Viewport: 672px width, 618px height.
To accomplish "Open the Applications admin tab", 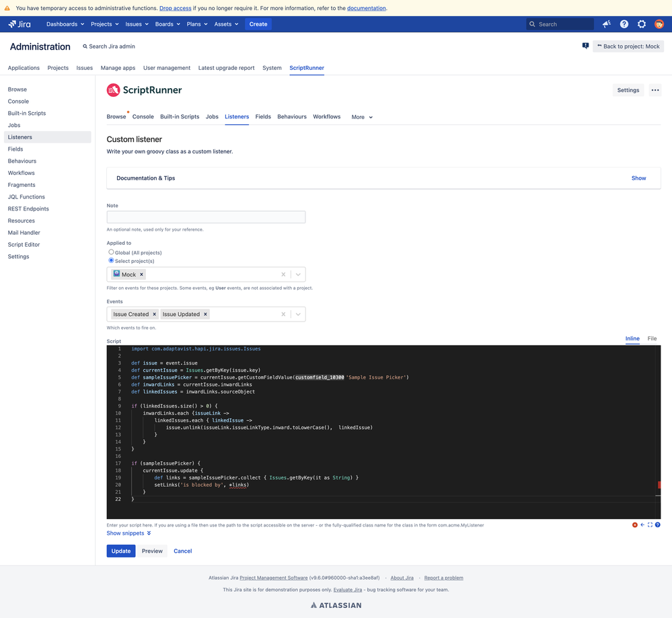I will click(24, 68).
